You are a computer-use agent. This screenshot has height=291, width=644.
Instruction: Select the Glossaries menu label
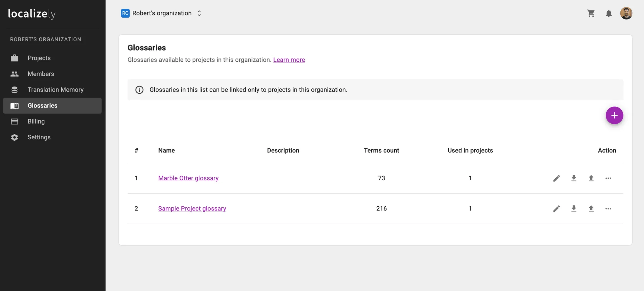[x=42, y=106]
